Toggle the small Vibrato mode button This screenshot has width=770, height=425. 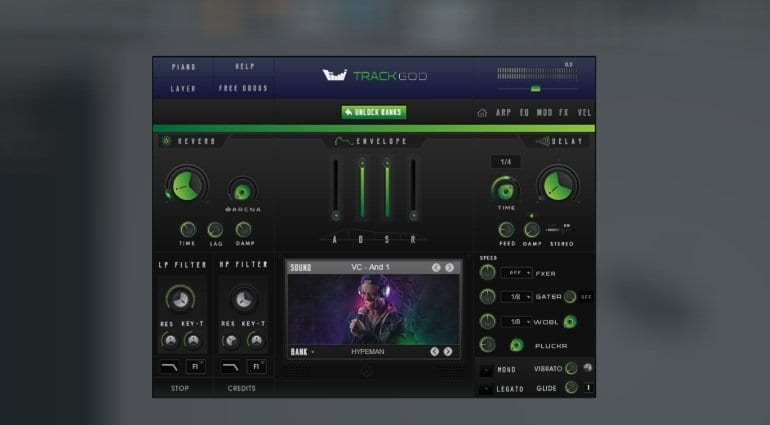(587, 368)
